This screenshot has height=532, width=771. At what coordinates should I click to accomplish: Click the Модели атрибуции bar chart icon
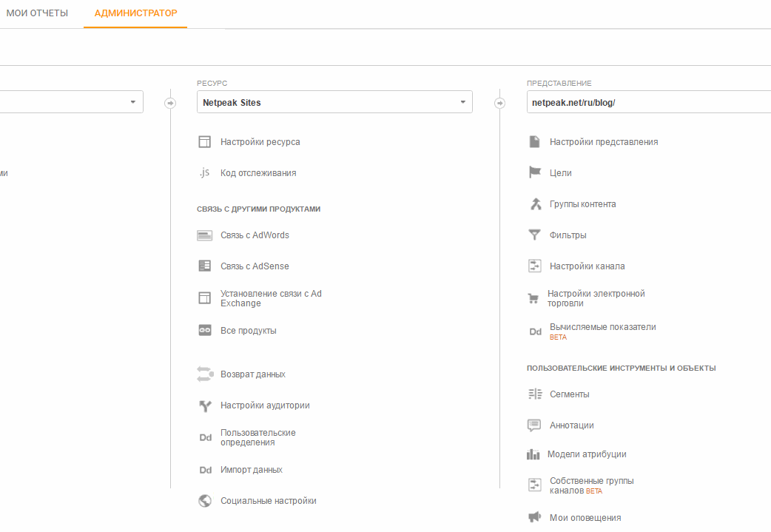(533, 454)
